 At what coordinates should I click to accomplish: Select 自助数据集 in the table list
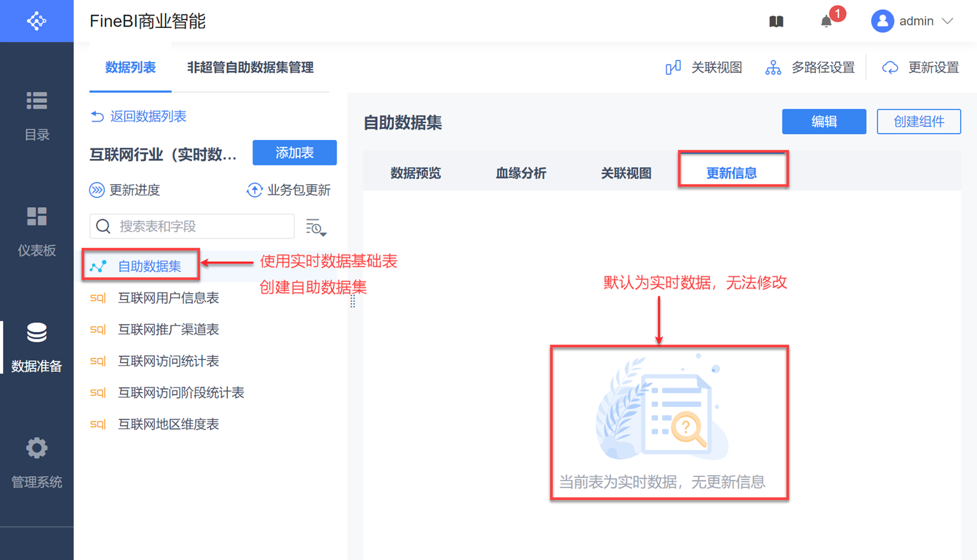tap(149, 266)
